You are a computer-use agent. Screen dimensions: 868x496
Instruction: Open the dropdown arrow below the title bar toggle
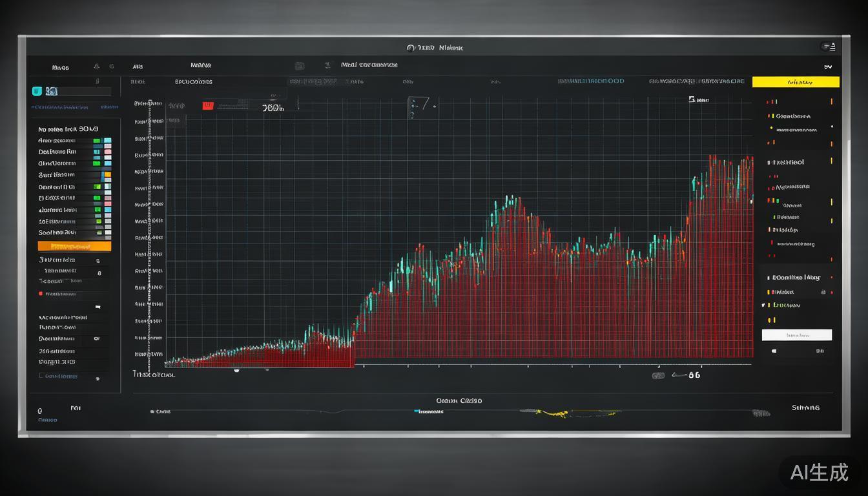[x=828, y=67]
